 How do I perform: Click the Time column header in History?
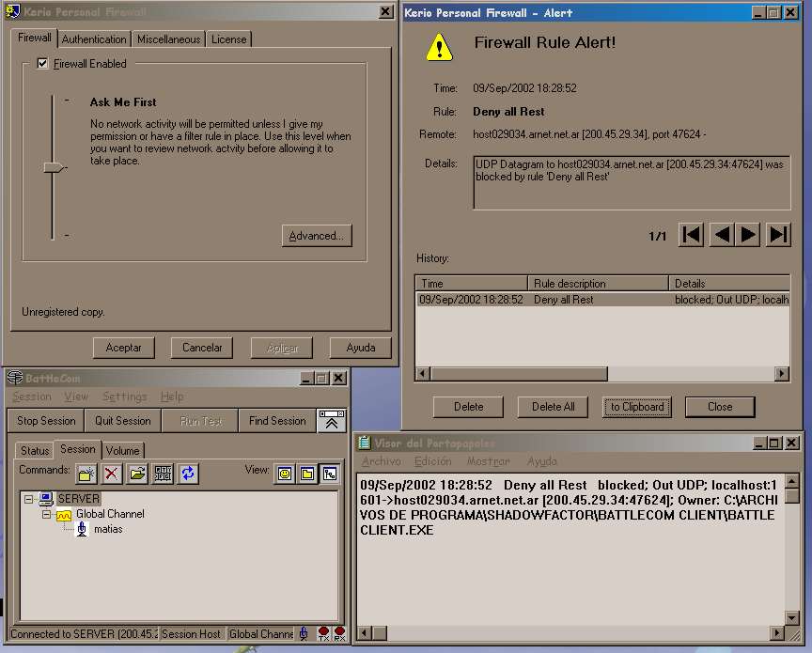[471, 283]
